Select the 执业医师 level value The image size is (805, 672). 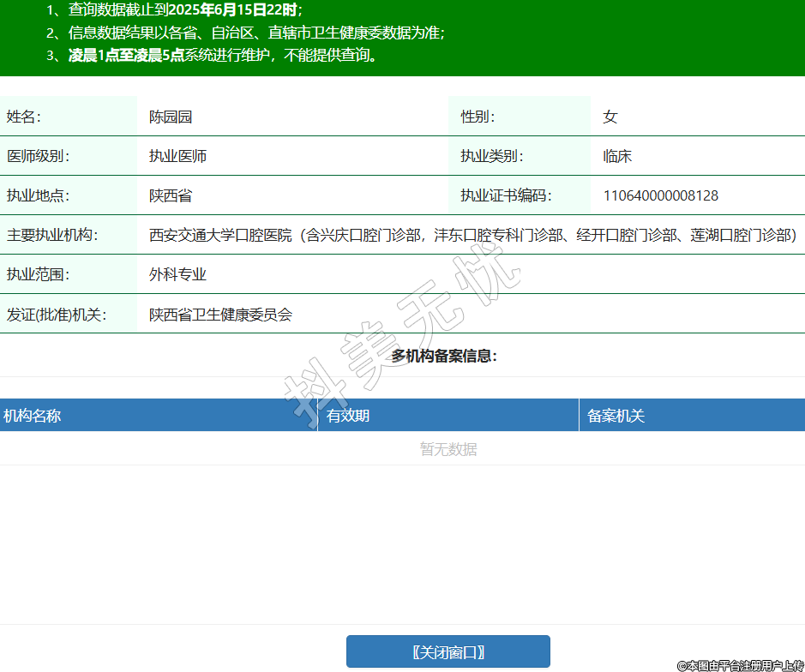click(x=177, y=156)
